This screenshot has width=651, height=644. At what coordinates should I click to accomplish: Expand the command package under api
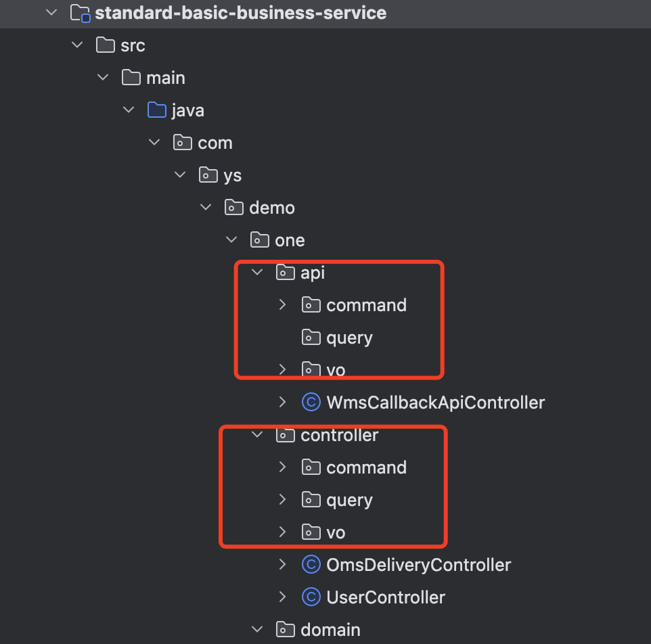pyautogui.click(x=283, y=304)
